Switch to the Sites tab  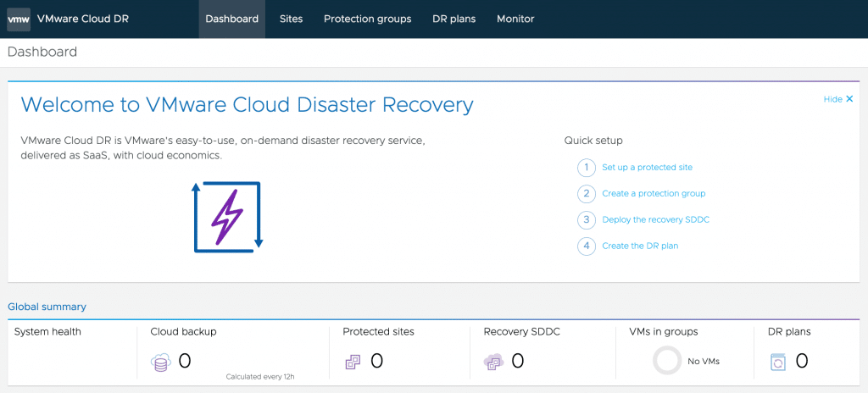point(292,19)
